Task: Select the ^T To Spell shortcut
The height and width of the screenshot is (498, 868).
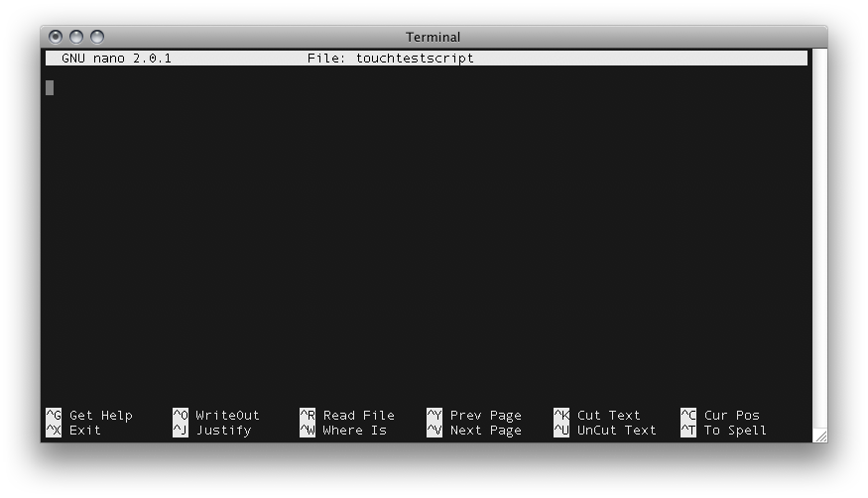Action: [724, 430]
